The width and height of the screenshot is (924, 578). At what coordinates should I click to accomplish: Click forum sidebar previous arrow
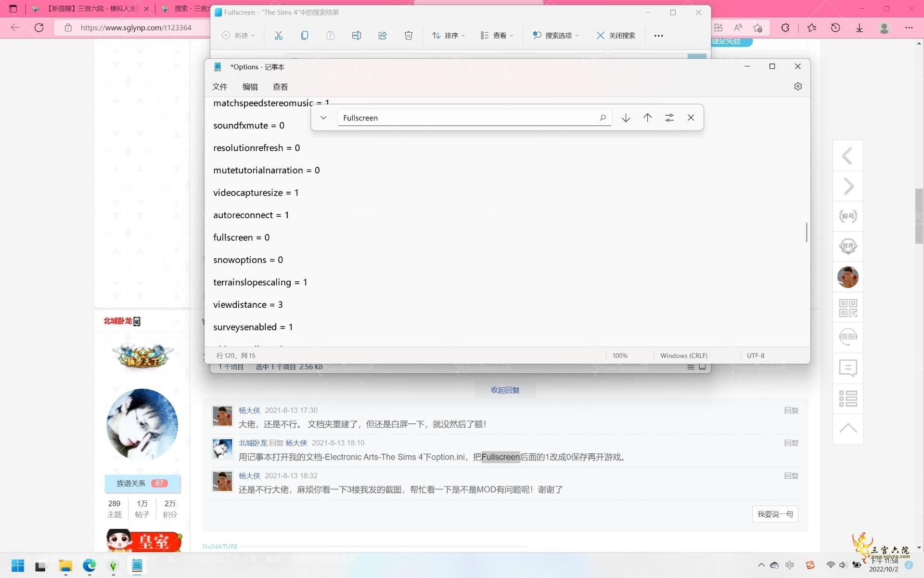tap(848, 156)
